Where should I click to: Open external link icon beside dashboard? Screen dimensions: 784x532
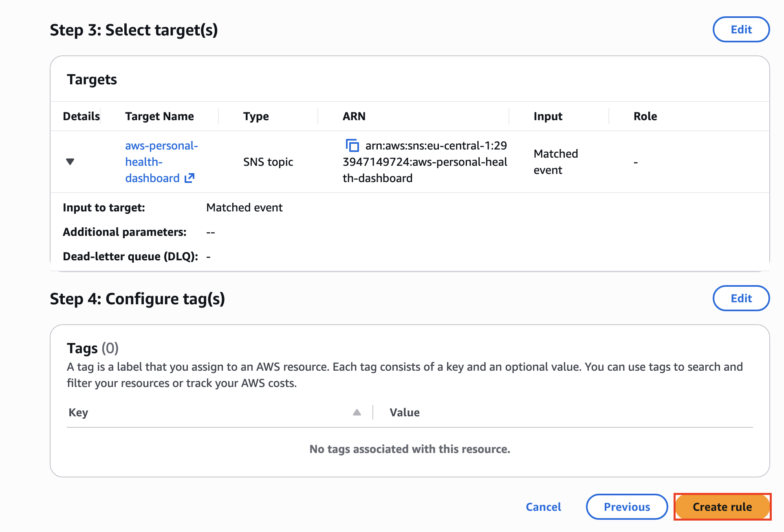tap(189, 178)
